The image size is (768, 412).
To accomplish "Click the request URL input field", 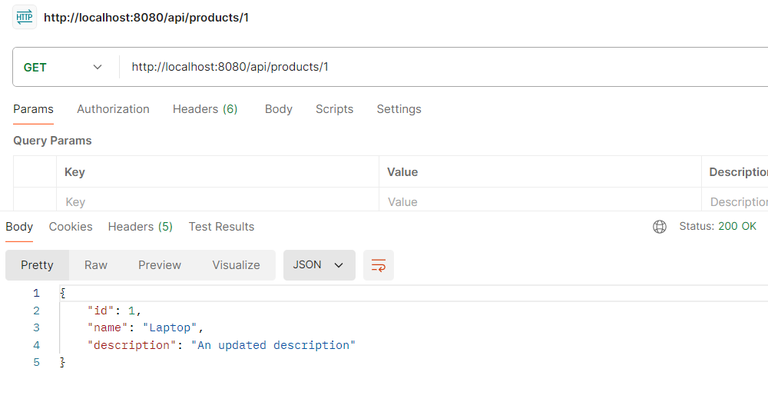I will 440,67.
